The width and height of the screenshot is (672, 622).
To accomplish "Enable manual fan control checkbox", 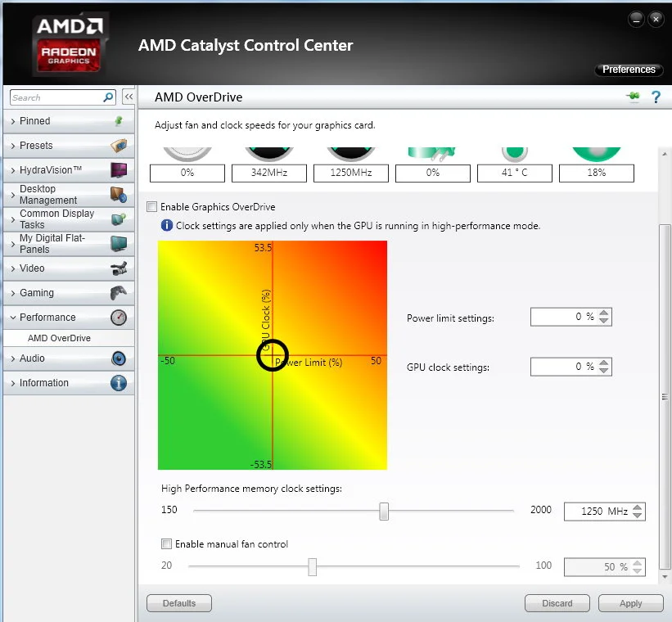I will (x=166, y=544).
